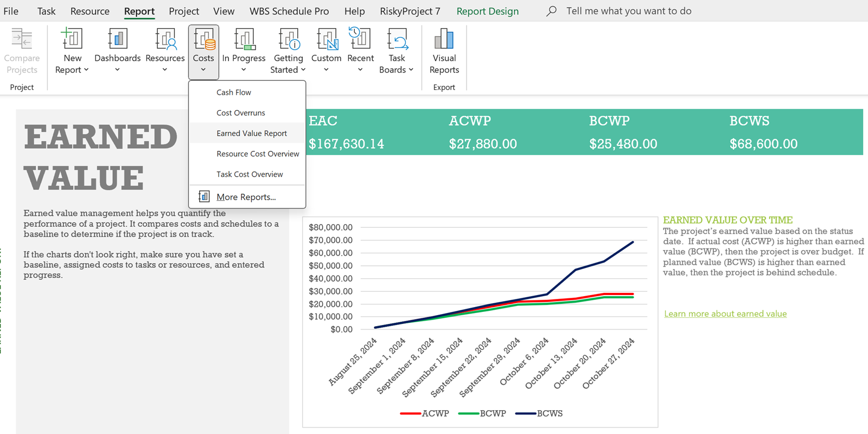Screen dimensions: 868x434
Task: Click the Task Boards icon
Action: (x=397, y=40)
